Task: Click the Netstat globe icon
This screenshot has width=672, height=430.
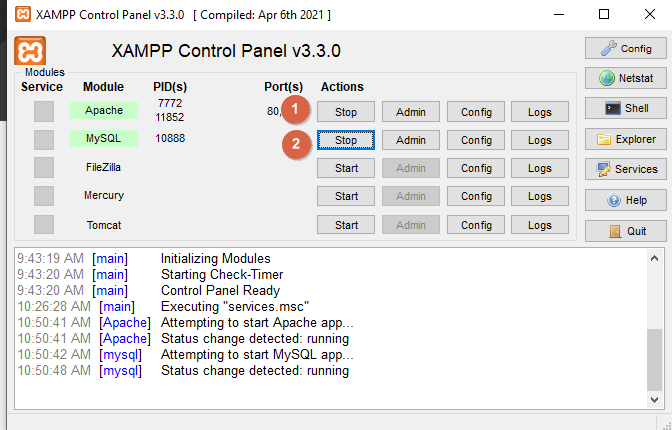Action: 607,78
